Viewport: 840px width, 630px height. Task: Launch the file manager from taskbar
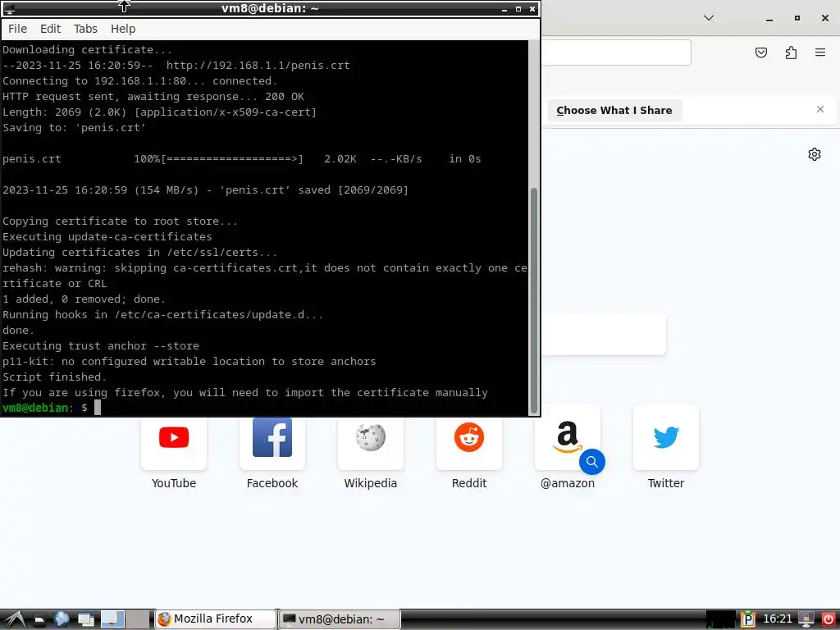39,620
